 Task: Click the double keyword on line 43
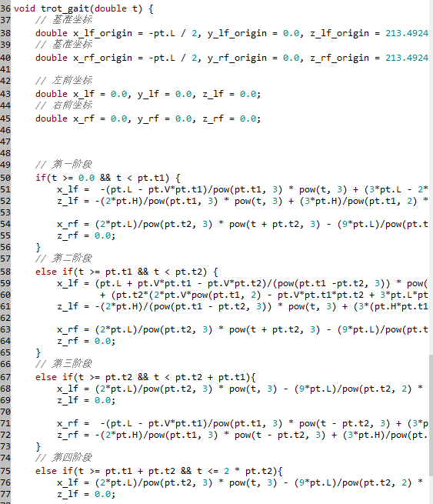[x=52, y=94]
